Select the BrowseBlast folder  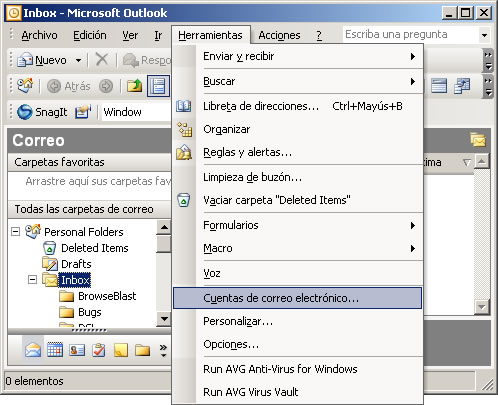coord(107,296)
